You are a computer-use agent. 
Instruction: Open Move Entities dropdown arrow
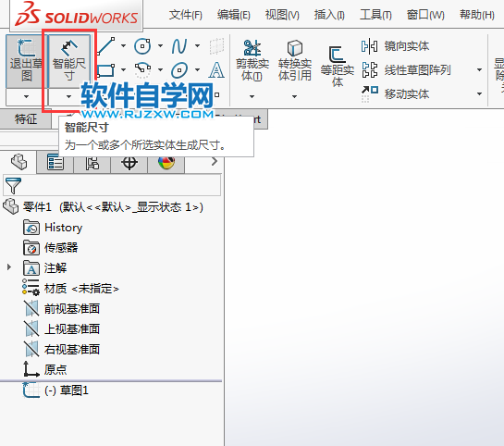pyautogui.click(x=479, y=93)
